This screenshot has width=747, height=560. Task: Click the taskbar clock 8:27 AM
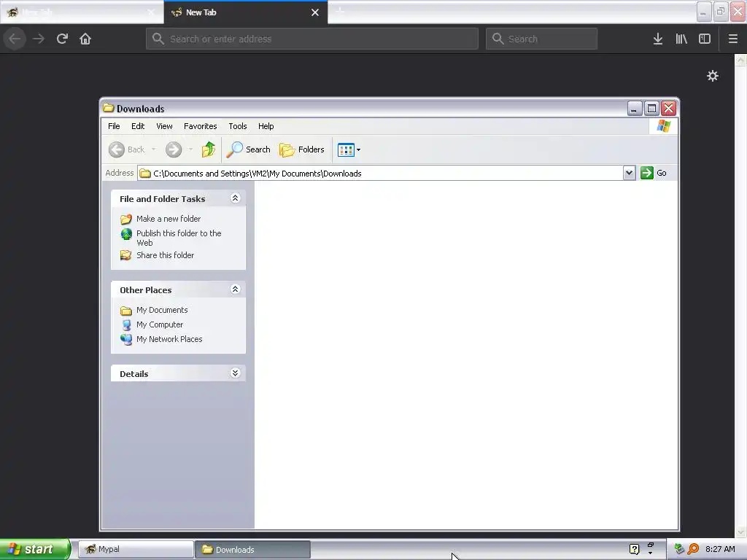click(x=720, y=549)
